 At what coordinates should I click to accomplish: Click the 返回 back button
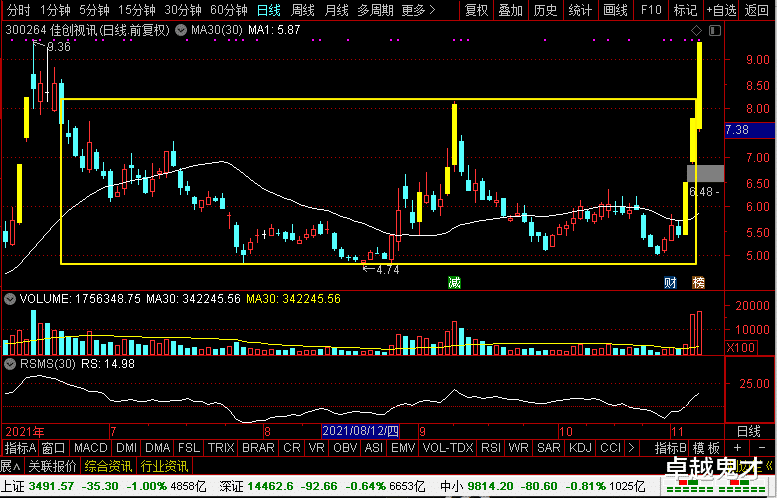click(757, 10)
